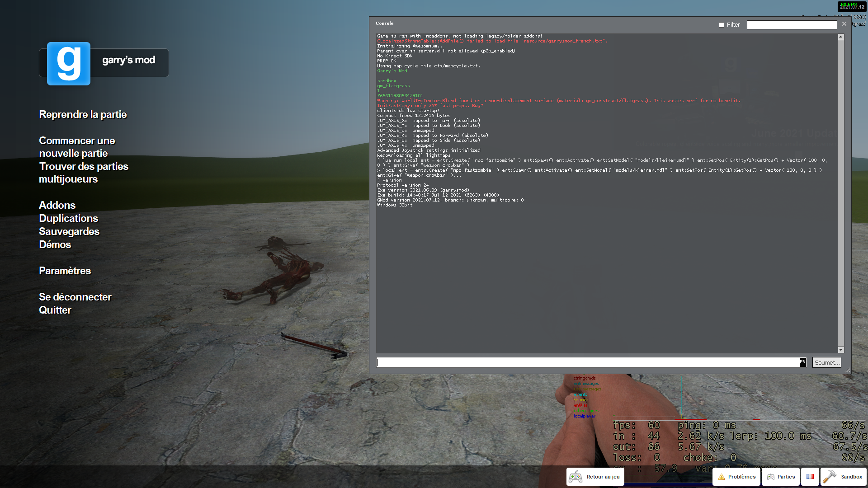868x488 pixels.
Task: Click the 'clientside lua startup!' console line
Action: [408, 111]
